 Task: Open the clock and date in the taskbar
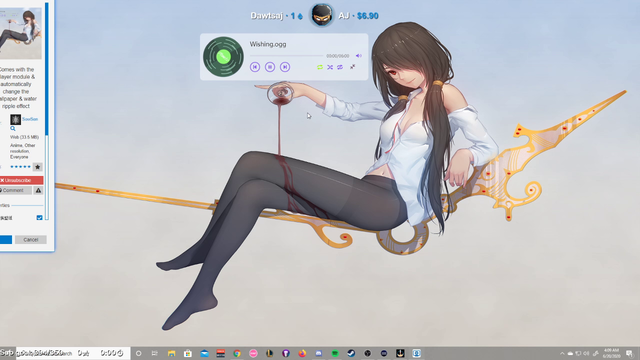(611, 353)
